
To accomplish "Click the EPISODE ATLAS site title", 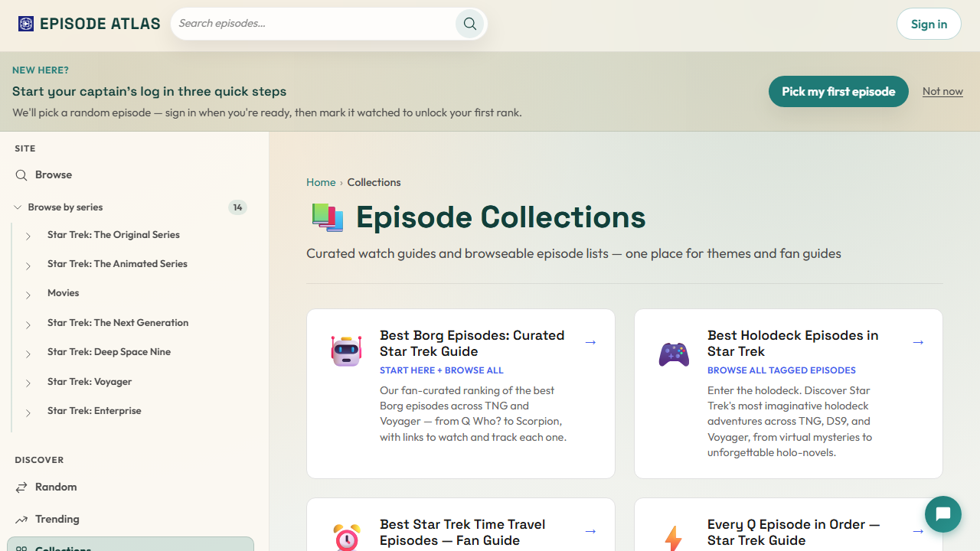I will (x=100, y=24).
